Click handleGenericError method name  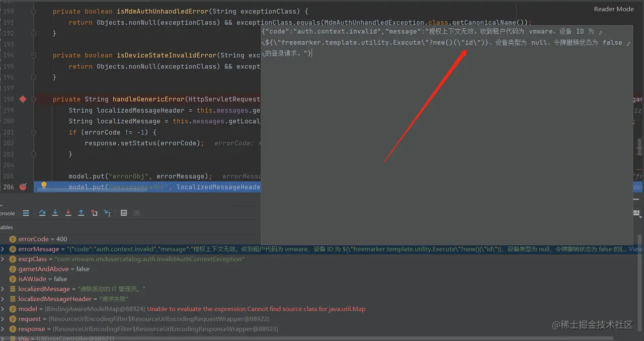pos(149,99)
